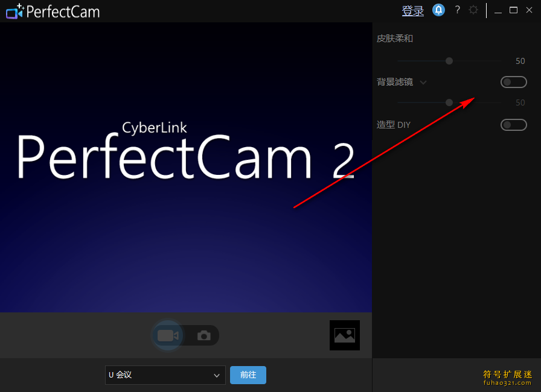The height and width of the screenshot is (392, 541).
Task: Open the U 会议 app dropdown
Action: point(165,375)
